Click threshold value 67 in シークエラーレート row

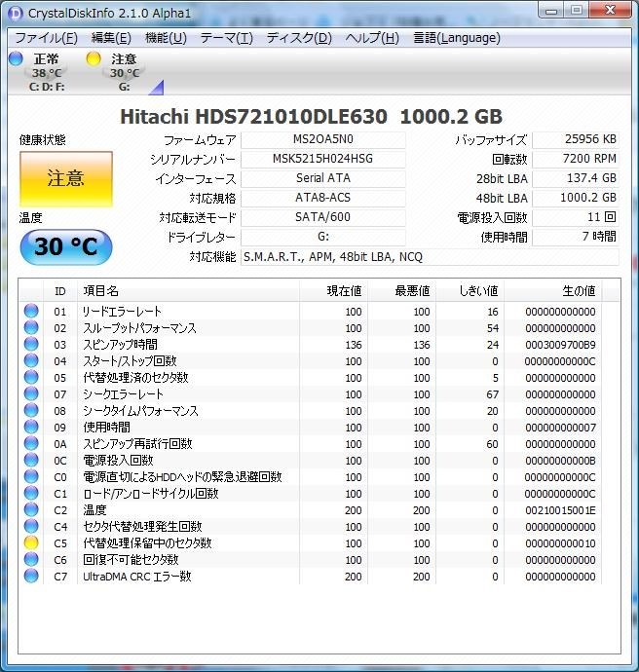(493, 394)
